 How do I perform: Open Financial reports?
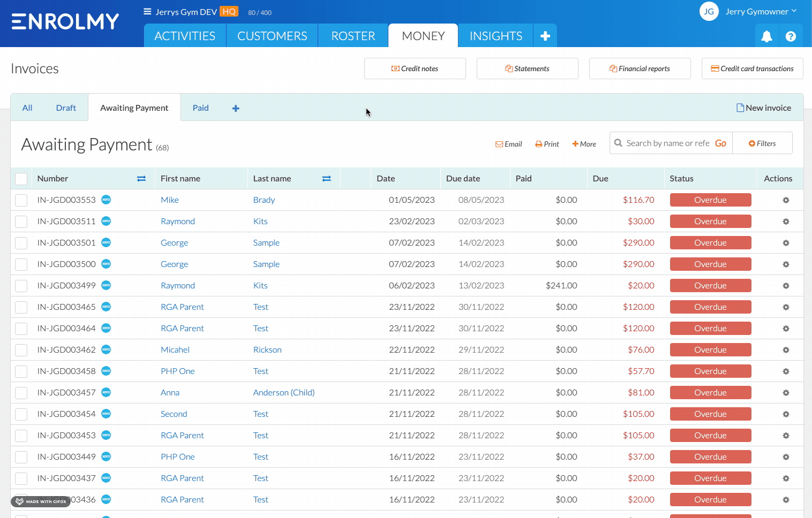pyautogui.click(x=640, y=68)
